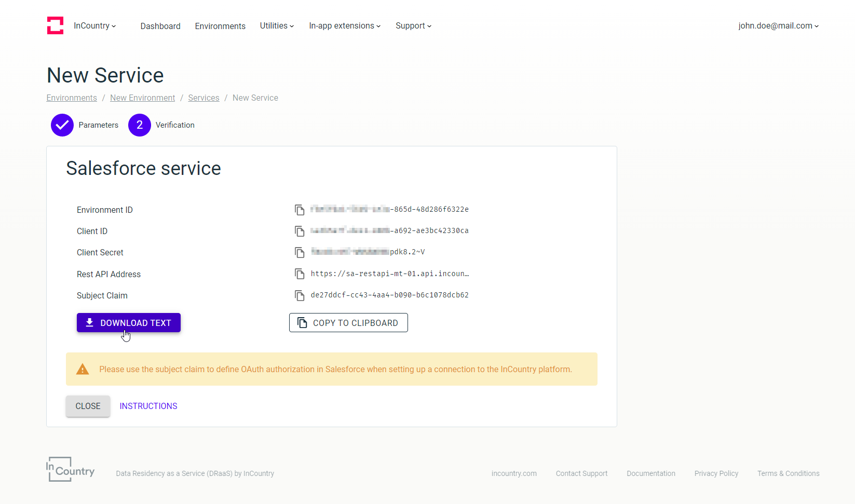
Task: Visit incountry.com footer link
Action: click(x=514, y=473)
